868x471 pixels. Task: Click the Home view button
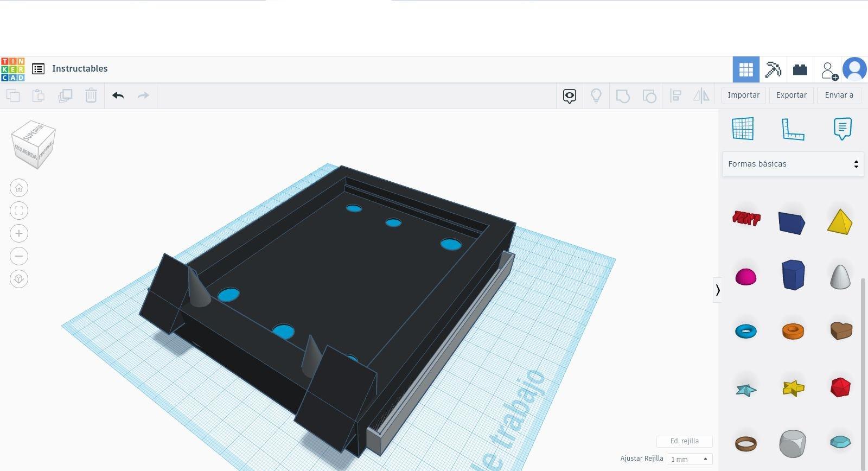point(19,188)
